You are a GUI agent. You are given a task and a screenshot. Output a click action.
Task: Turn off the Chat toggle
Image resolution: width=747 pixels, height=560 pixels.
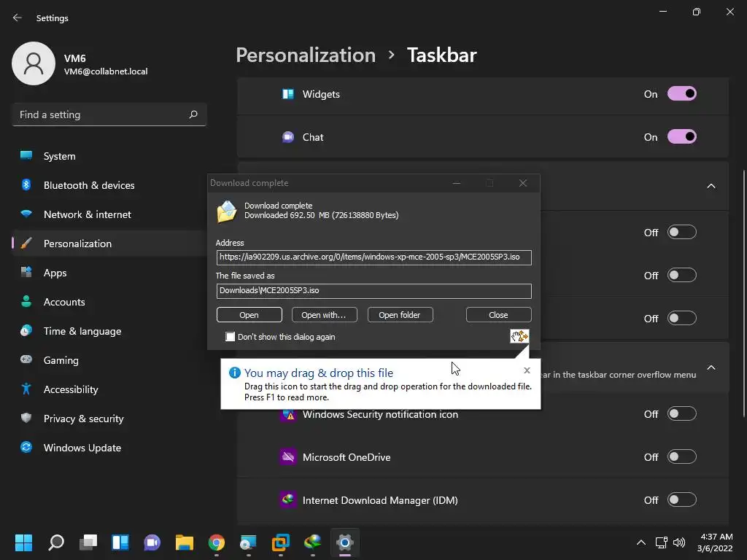point(682,137)
